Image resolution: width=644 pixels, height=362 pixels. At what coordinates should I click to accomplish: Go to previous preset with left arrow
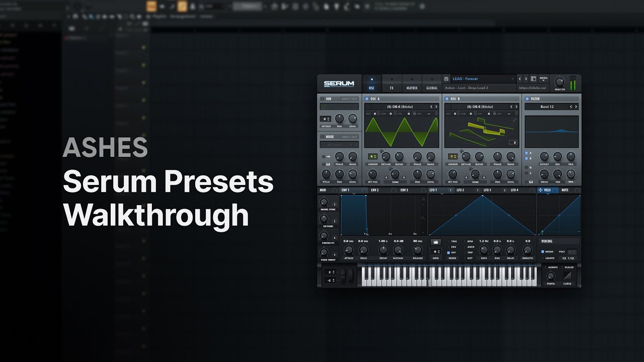point(520,79)
